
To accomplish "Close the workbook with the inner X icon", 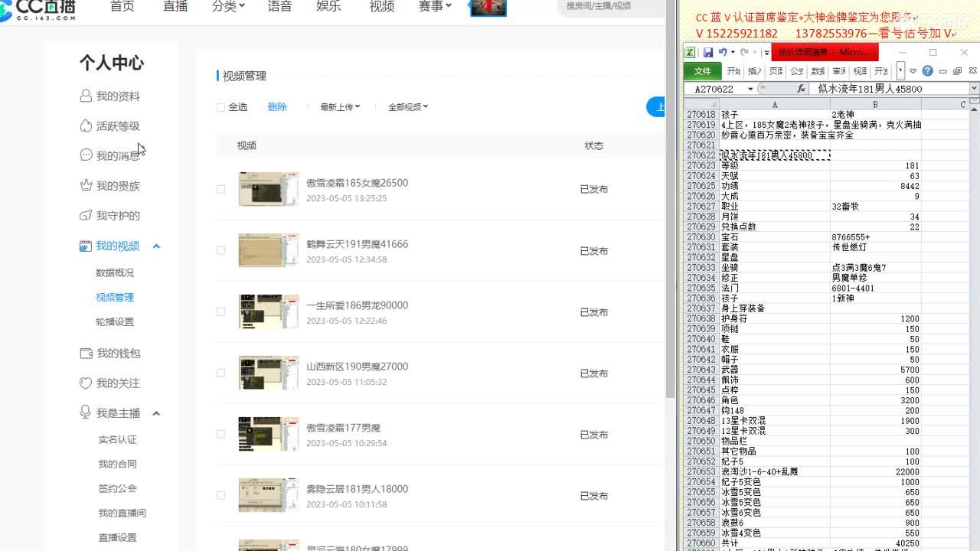I will [x=972, y=71].
